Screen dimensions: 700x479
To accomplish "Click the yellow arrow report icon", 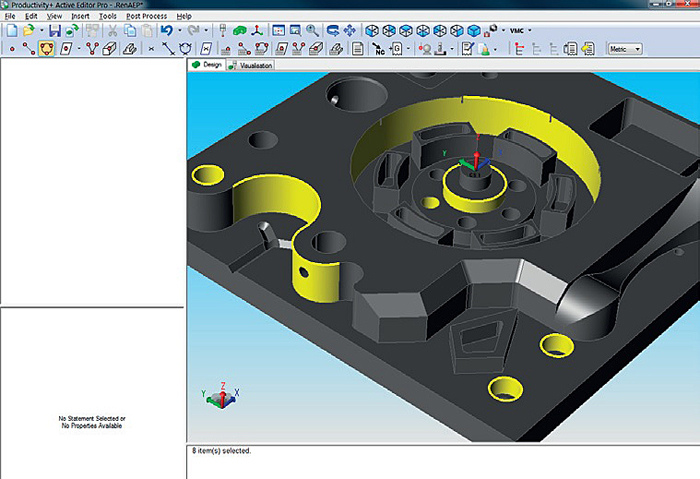I will click(x=588, y=49).
